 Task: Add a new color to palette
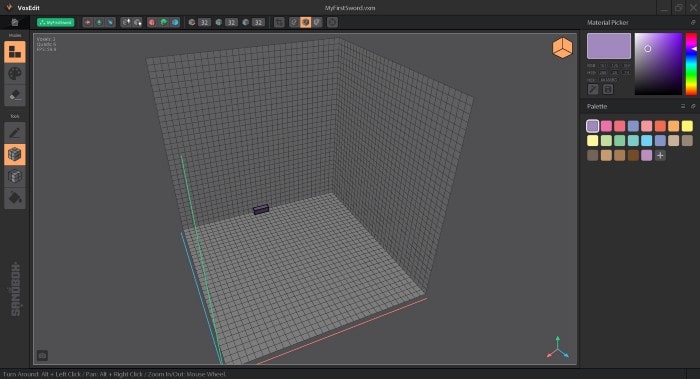660,155
